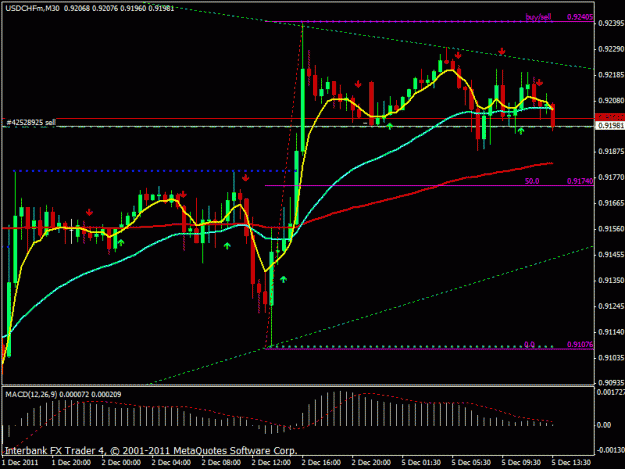Select the red sell order horizontal line
The image size is (625, 469).
tap(298, 118)
